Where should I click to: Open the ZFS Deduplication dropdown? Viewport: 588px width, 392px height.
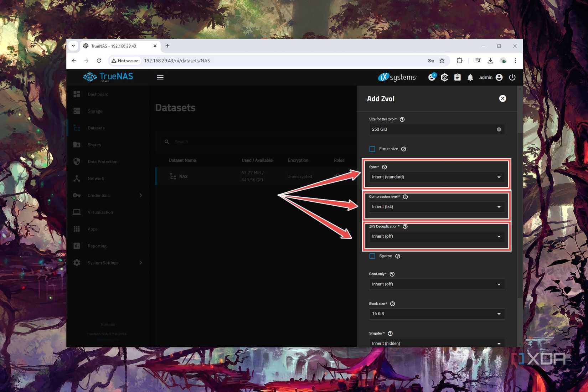click(x=437, y=236)
